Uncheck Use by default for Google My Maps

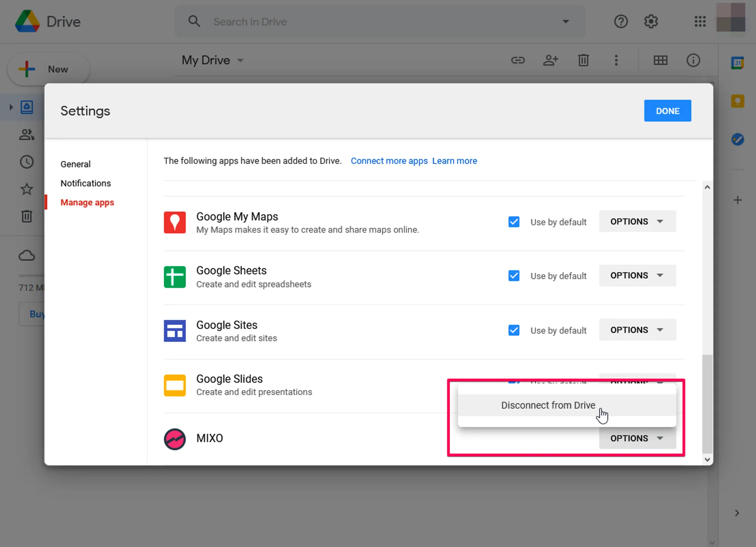[x=514, y=222]
